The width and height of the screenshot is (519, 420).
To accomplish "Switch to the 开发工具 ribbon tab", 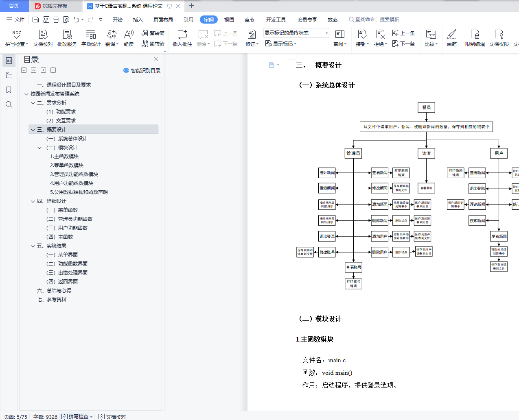I will coord(276,20).
